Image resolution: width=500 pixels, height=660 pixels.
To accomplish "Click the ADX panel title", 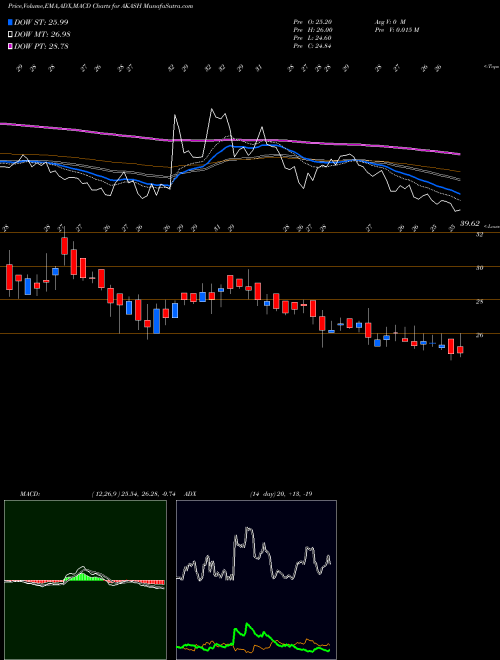I will point(190,494).
